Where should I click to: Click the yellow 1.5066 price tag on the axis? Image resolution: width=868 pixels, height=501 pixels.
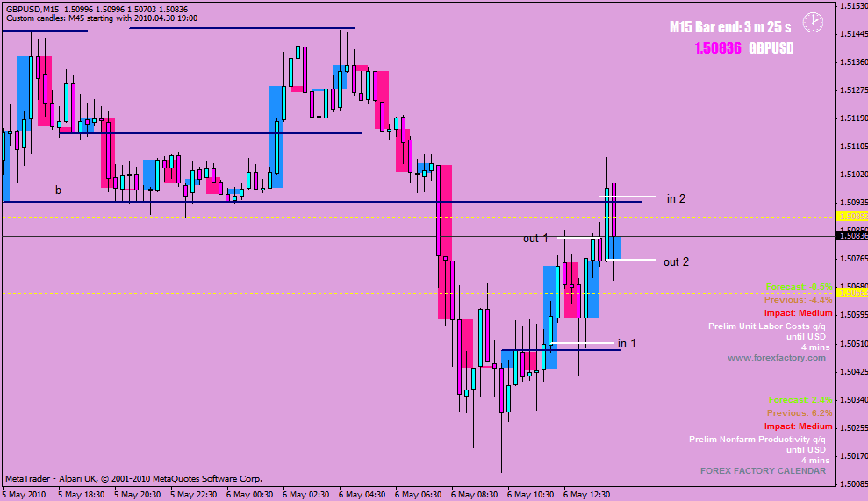tap(853, 293)
